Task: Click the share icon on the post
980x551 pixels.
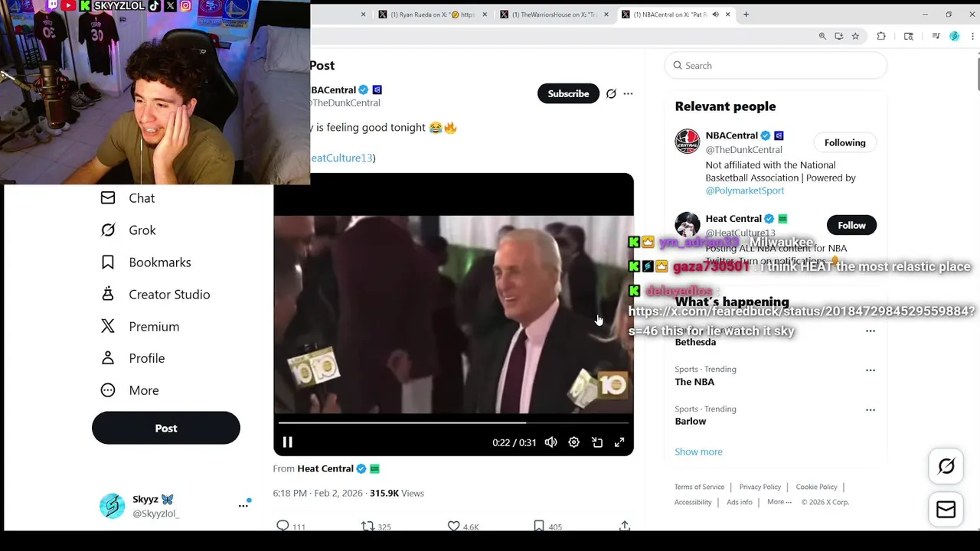Action: point(625,526)
